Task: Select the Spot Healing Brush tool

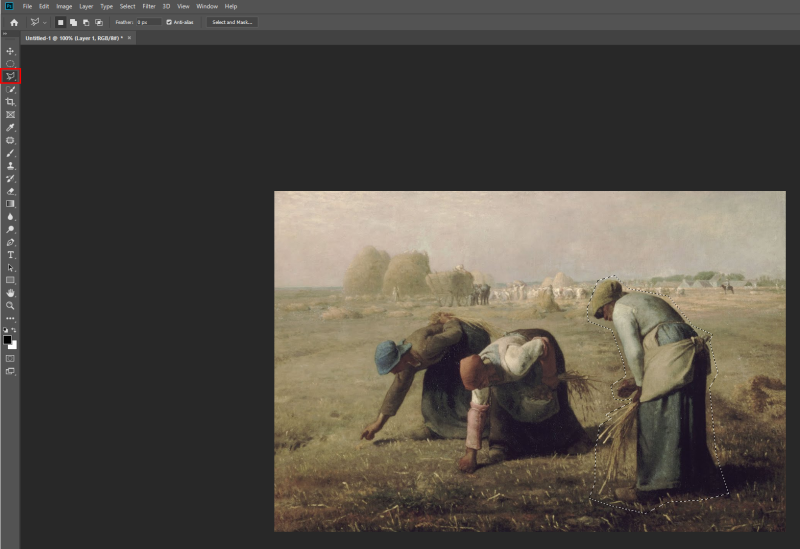Action: tap(10, 140)
